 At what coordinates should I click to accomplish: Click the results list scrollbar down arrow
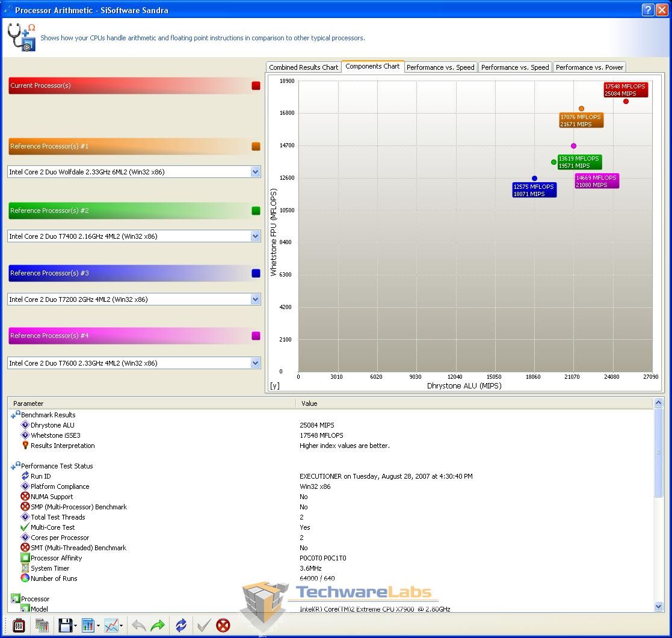coord(658,607)
